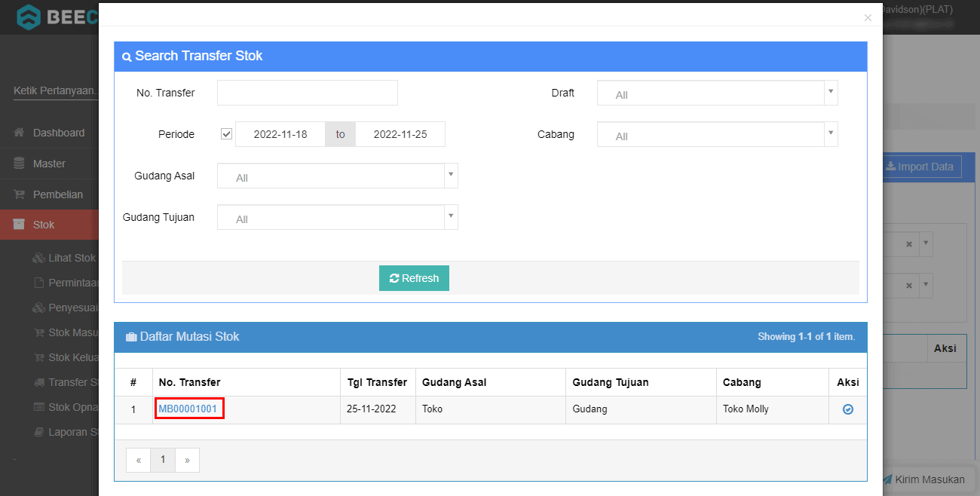The width and height of the screenshot is (980, 496).
Task: Click the Master database icon in sidebar
Action: pyautogui.click(x=20, y=164)
